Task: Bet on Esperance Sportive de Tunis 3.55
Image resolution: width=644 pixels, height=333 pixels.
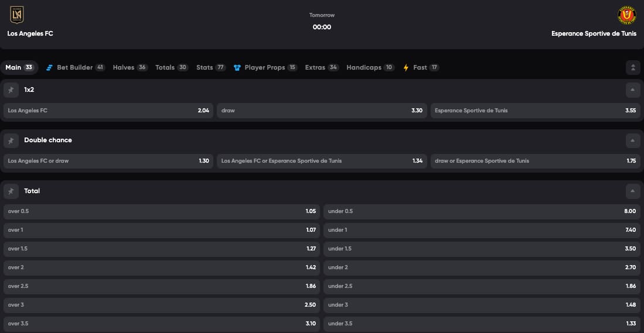Action: pyautogui.click(x=536, y=111)
